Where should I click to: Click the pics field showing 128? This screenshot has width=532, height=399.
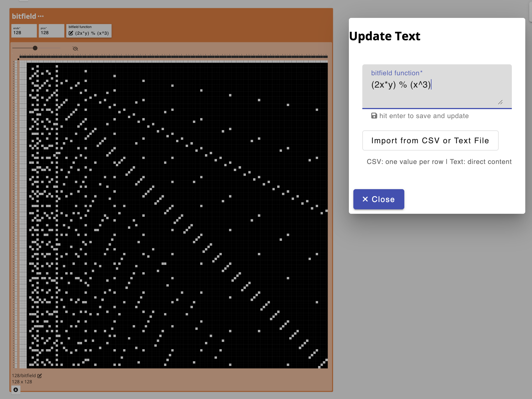(x=51, y=32)
